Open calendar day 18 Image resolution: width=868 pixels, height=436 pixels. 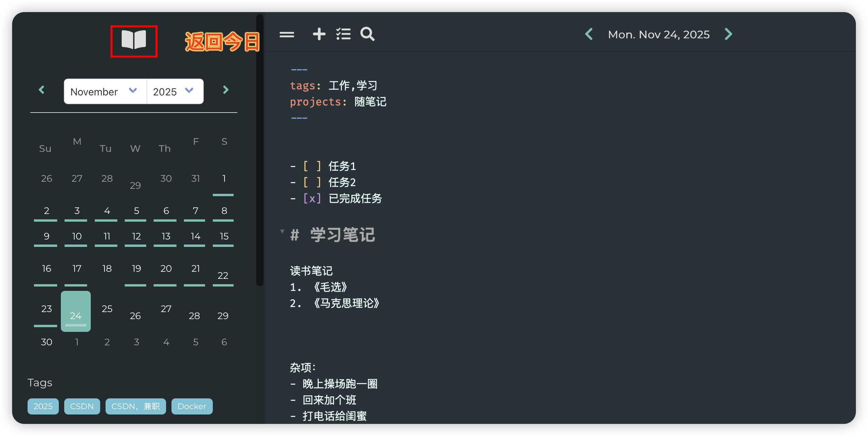pyautogui.click(x=107, y=269)
